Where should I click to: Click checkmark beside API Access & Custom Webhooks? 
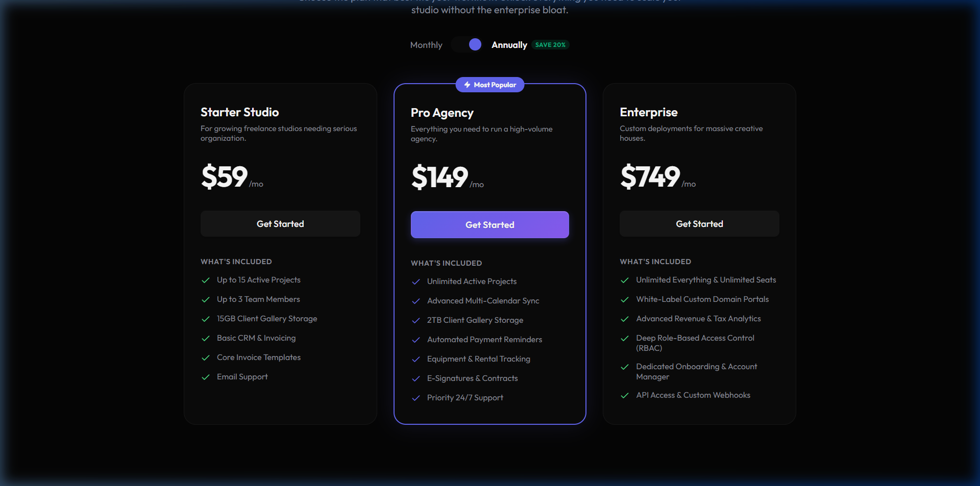(624, 395)
